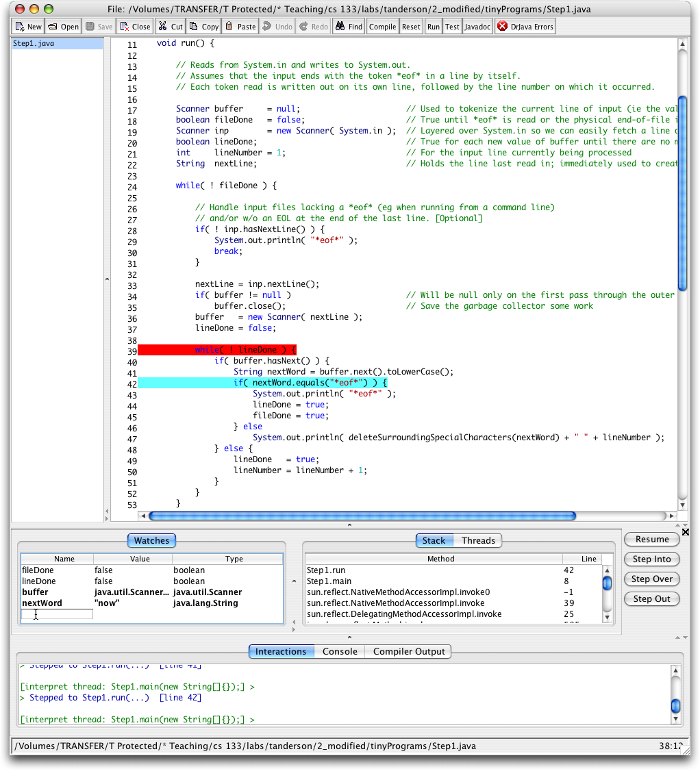Click the Name column header in Watches
The image size is (700, 771).
57,559
